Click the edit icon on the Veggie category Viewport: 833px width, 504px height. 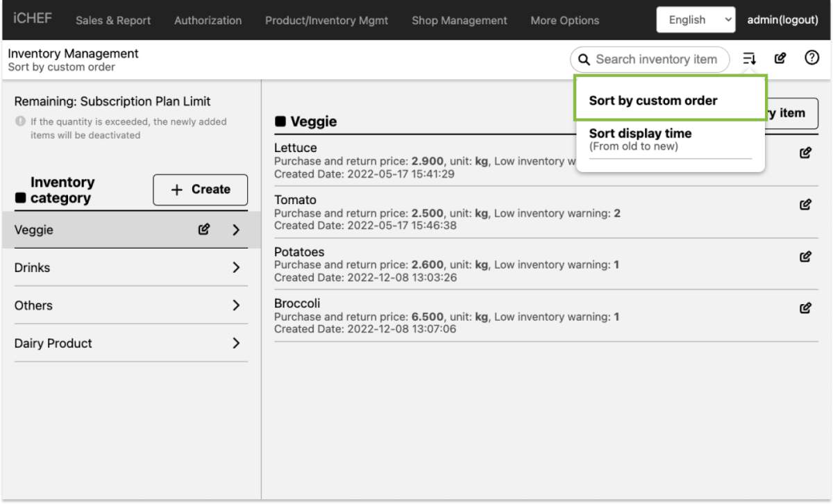(x=203, y=229)
